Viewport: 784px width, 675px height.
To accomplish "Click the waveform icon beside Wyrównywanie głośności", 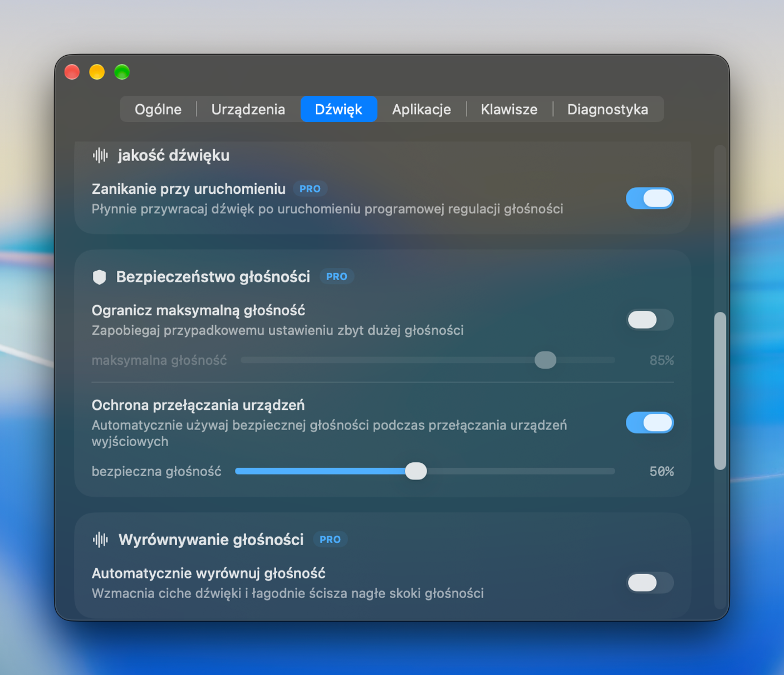I will click(100, 540).
